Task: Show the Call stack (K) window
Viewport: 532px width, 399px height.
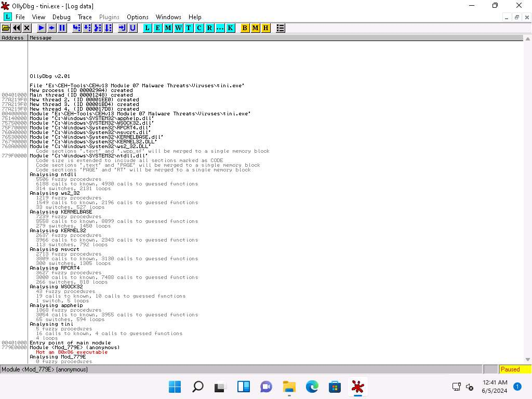Action: 230,28
